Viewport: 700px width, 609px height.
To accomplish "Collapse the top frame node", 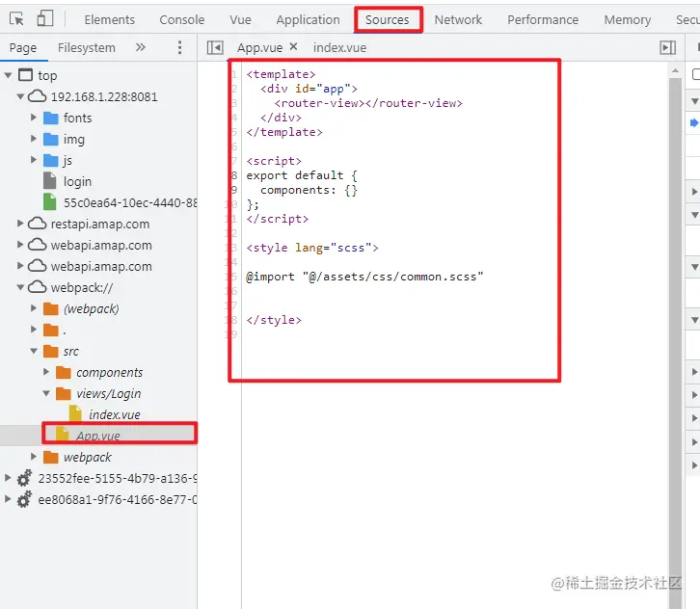I will (8, 75).
